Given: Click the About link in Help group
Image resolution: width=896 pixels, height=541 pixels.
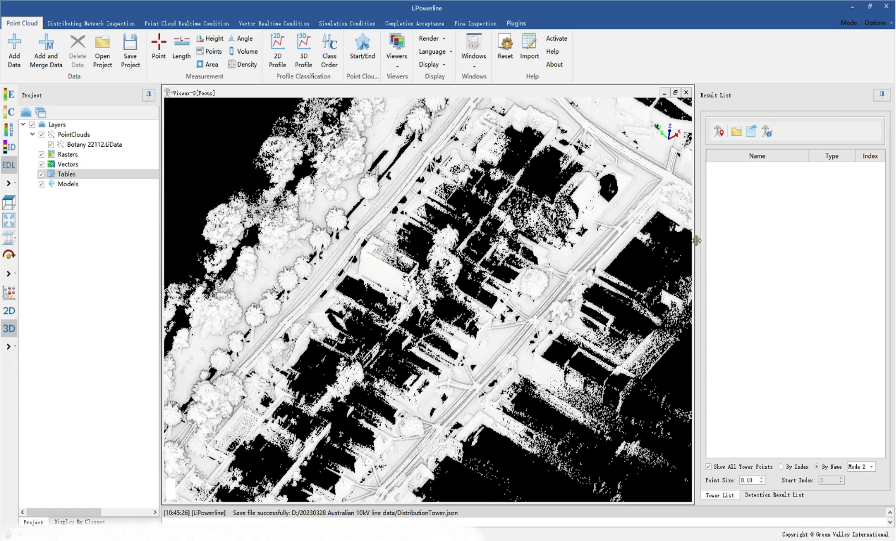Looking at the screenshot, I should [554, 64].
